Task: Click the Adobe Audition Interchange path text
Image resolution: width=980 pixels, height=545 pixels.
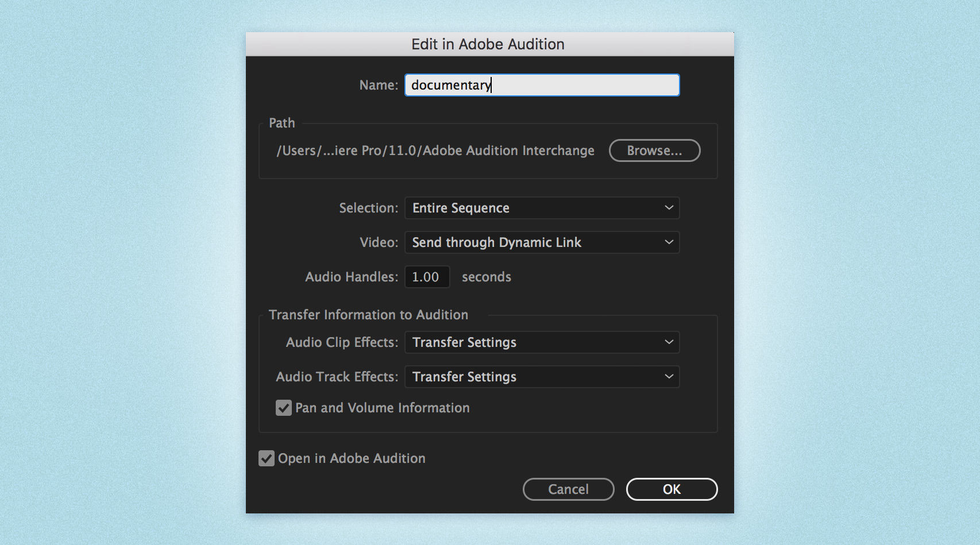Action: tap(435, 150)
